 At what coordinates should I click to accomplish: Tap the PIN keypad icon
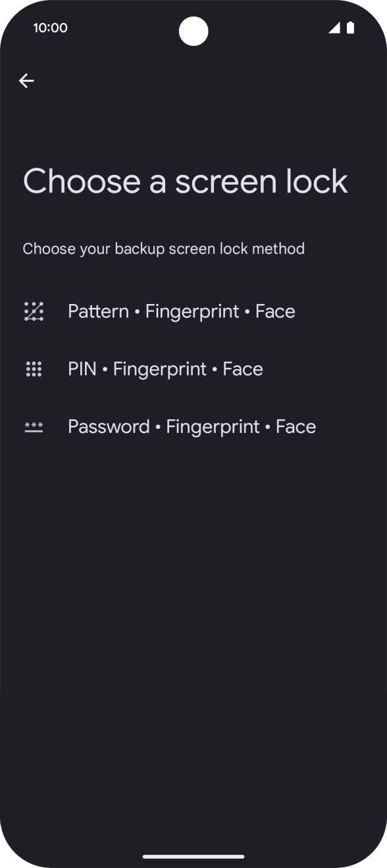pos(34,368)
